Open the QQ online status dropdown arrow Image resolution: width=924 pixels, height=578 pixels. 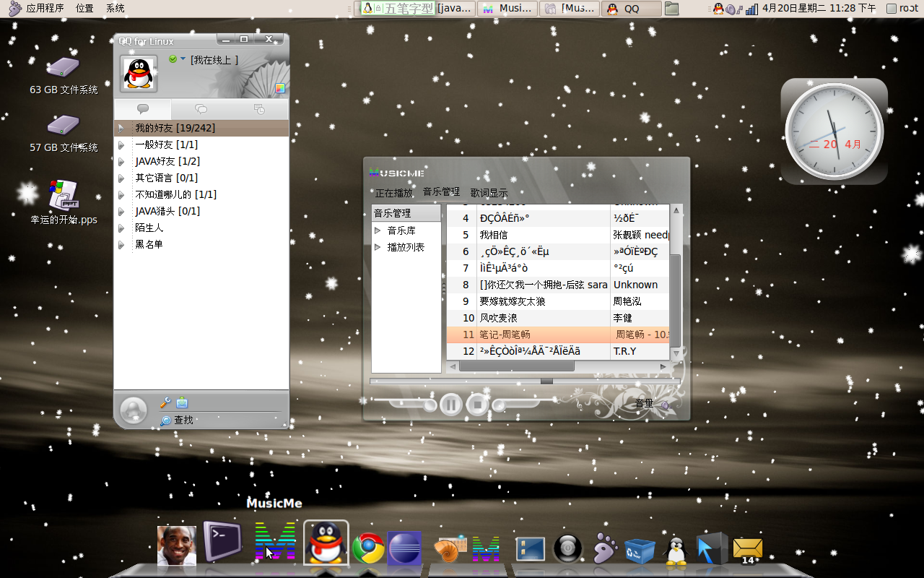click(x=183, y=59)
